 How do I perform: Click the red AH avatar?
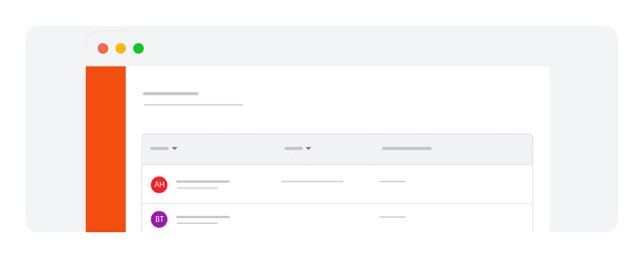pos(159,184)
